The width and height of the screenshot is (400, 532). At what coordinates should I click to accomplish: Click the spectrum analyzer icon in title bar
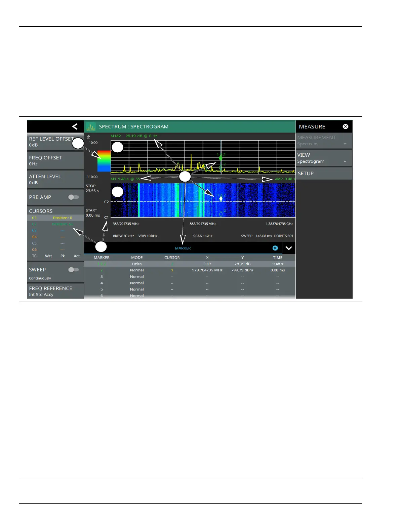tap(91, 127)
